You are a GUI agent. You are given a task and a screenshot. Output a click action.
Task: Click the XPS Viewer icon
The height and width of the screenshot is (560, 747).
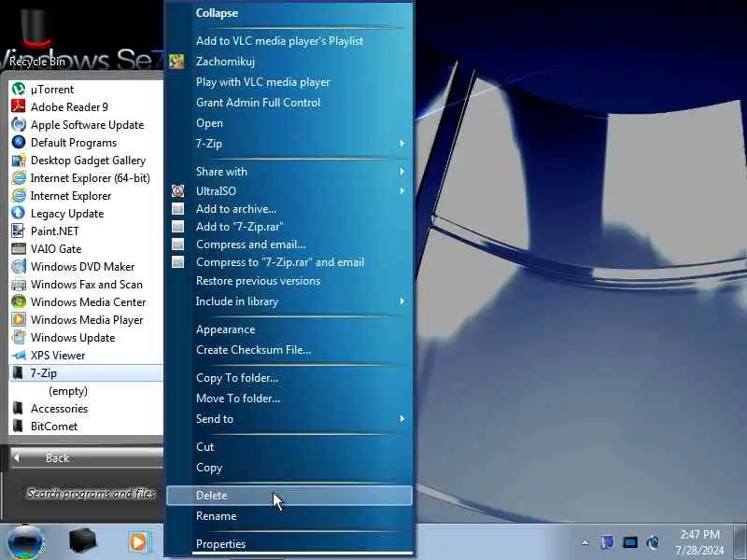19,356
